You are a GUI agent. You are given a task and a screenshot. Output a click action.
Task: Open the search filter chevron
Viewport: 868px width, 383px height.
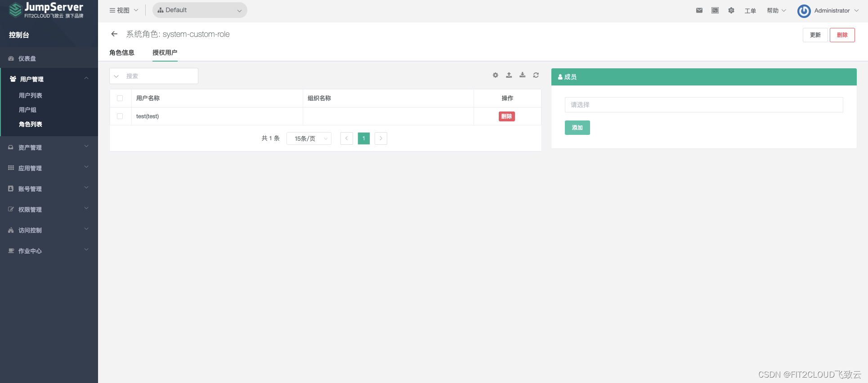pyautogui.click(x=116, y=76)
